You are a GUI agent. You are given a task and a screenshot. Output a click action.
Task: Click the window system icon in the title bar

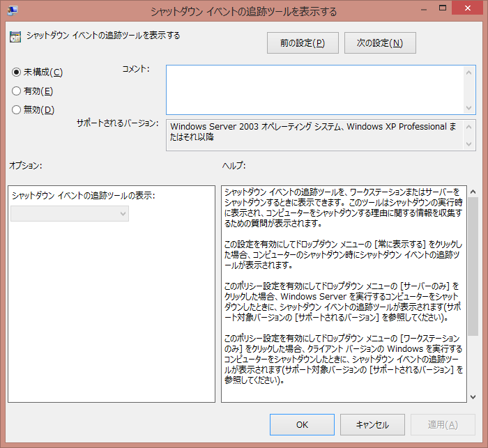[12, 10]
